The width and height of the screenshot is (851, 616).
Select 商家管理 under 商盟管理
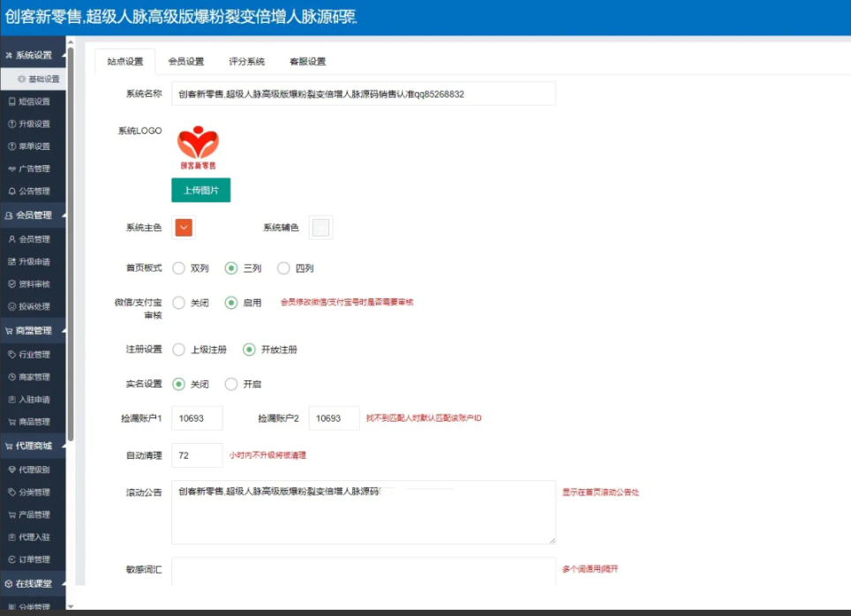click(34, 376)
